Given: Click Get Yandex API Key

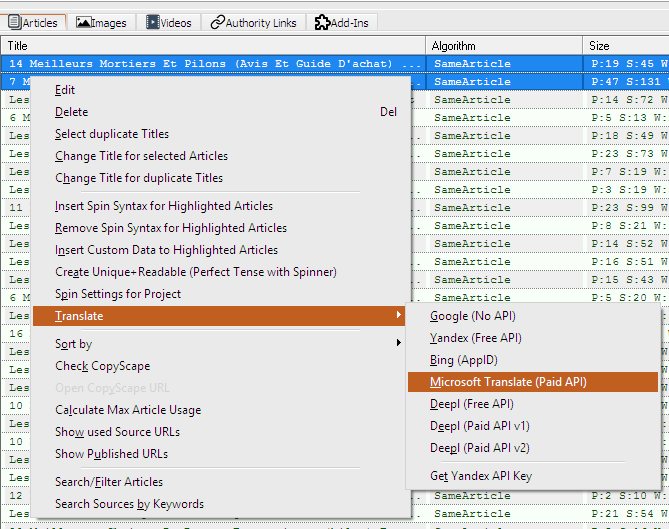Looking at the screenshot, I should 481,476.
